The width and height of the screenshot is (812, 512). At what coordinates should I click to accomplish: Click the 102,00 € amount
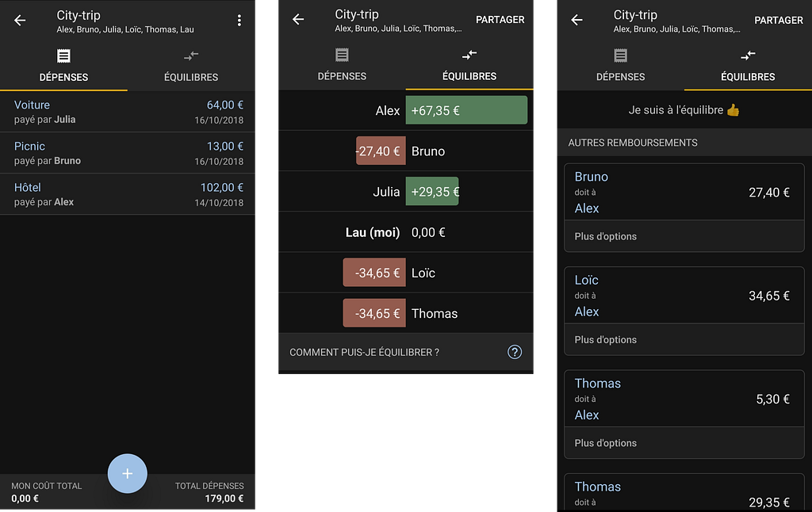[222, 187]
